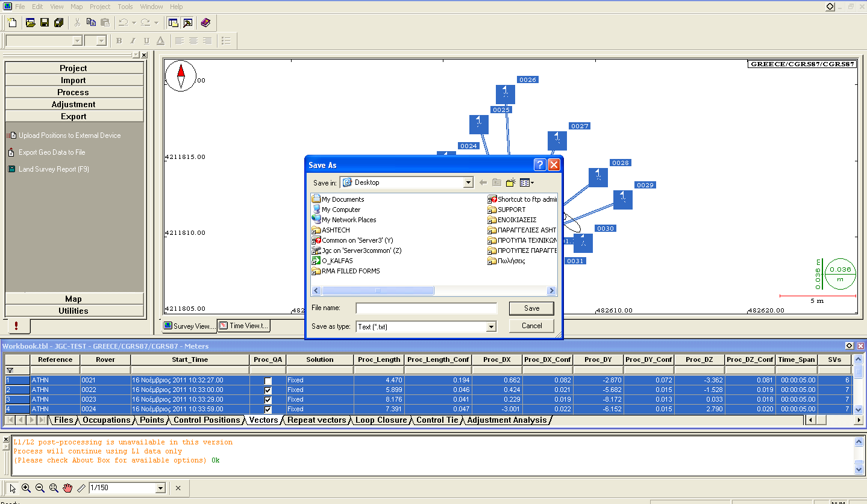The image size is (867, 504).
Task: Select map point 0029 marker
Action: tap(623, 199)
